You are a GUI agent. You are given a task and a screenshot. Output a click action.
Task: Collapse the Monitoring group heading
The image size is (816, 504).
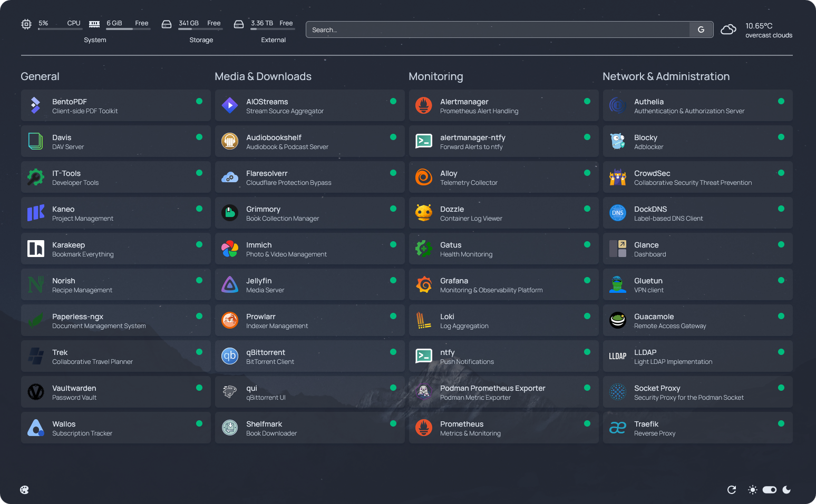(x=436, y=76)
